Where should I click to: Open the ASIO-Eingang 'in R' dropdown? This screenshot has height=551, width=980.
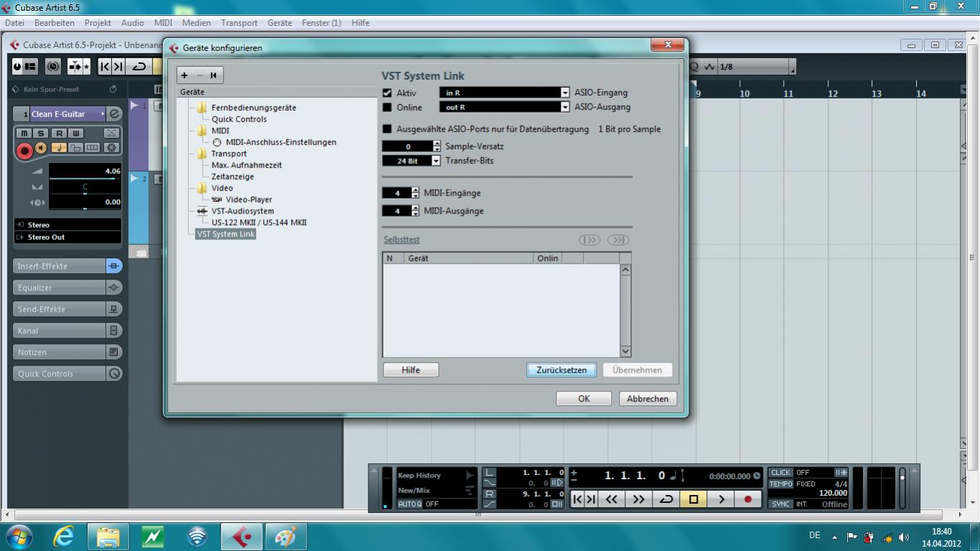coord(565,93)
